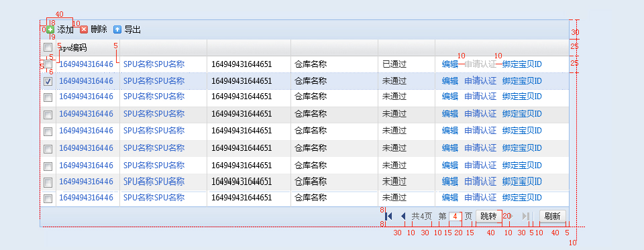Tick the select-all checkbox in header
The image size is (644, 250).
click(x=48, y=47)
